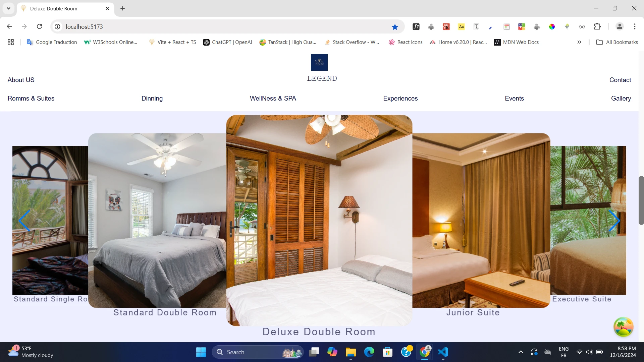Screen dimensions: 644x362
Task: Go to WellNess & SPA section
Action: pos(273,98)
